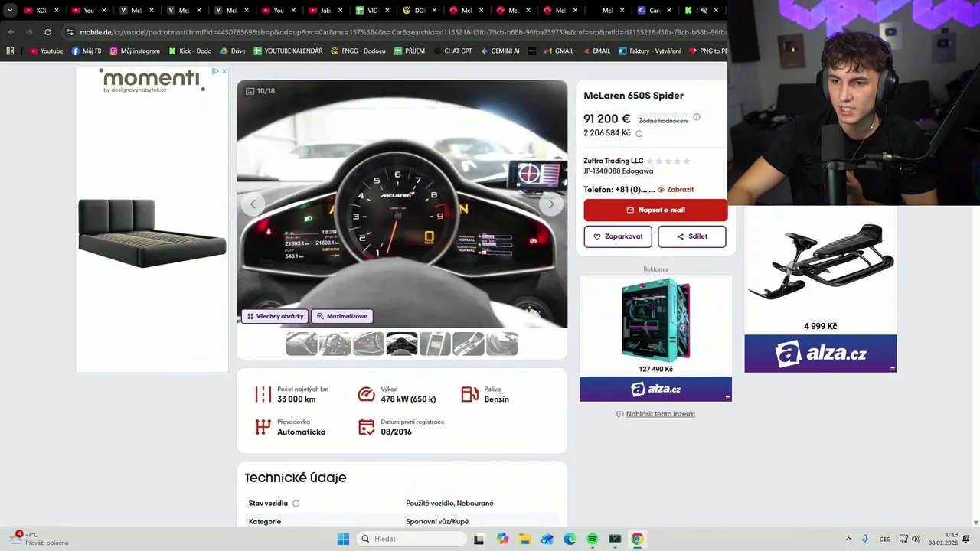Screen dimensions: 980x551
Task: Open the GMAIL bookmark
Action: [558, 51]
